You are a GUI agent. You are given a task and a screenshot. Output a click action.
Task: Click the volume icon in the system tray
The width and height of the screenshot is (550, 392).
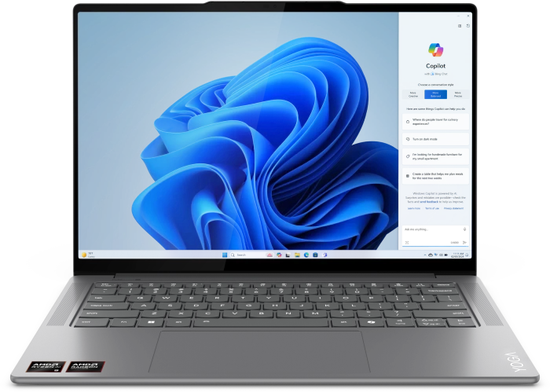441,255
